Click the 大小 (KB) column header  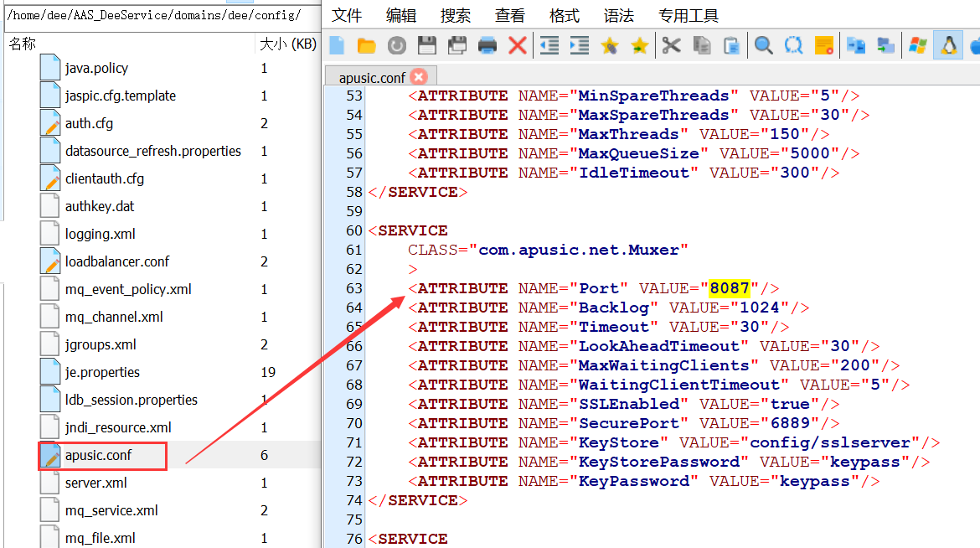(287, 44)
